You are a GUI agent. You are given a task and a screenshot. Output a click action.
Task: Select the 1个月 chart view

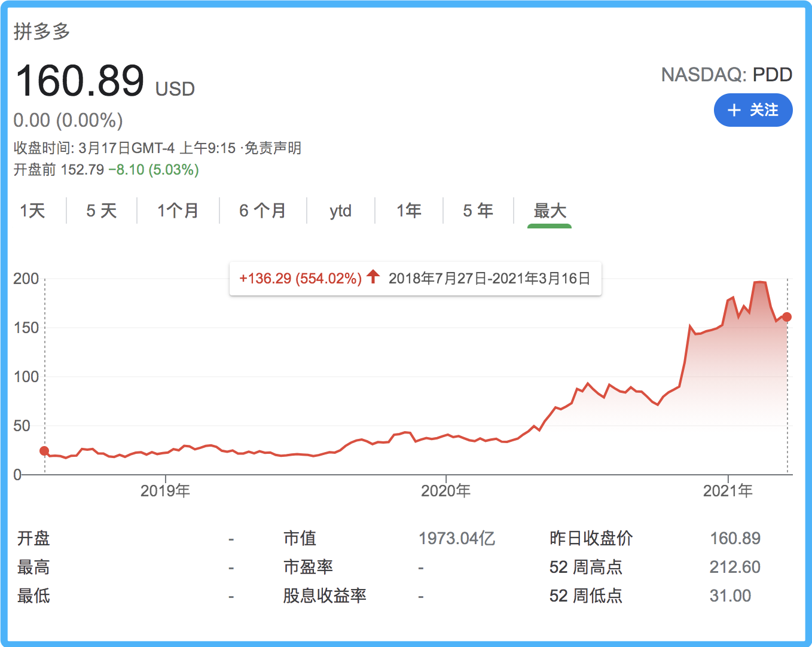pyautogui.click(x=178, y=210)
